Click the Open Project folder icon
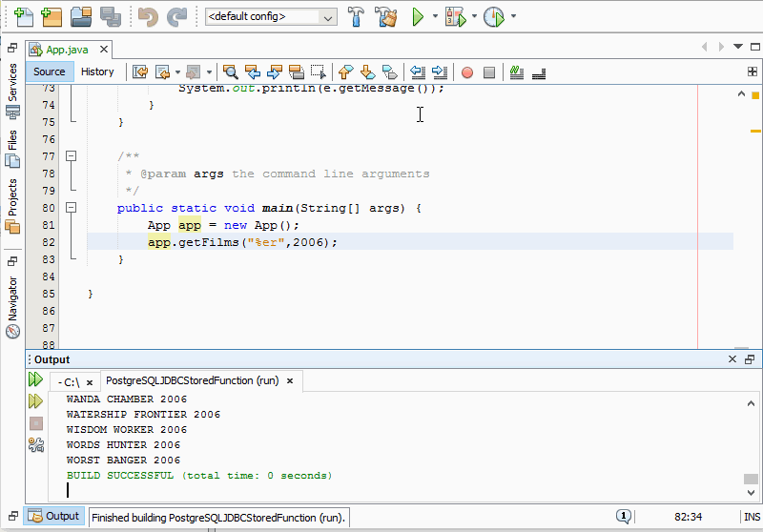 coord(81,16)
